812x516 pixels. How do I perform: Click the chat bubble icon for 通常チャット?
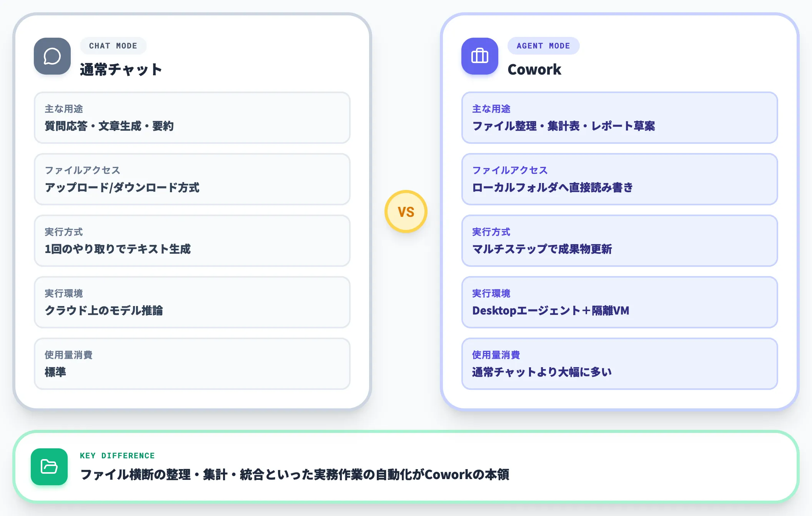(52, 56)
